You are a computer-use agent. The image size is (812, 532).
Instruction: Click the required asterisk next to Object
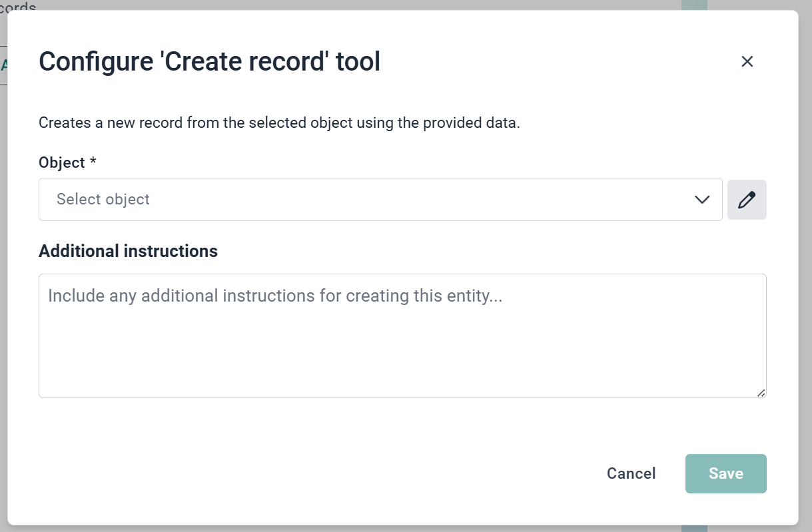tap(93, 162)
